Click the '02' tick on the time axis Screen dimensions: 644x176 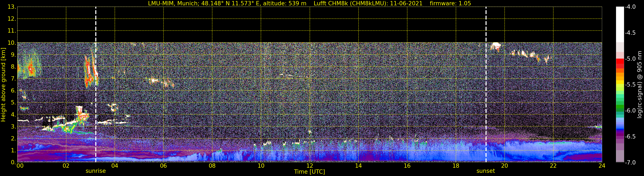pos(66,166)
